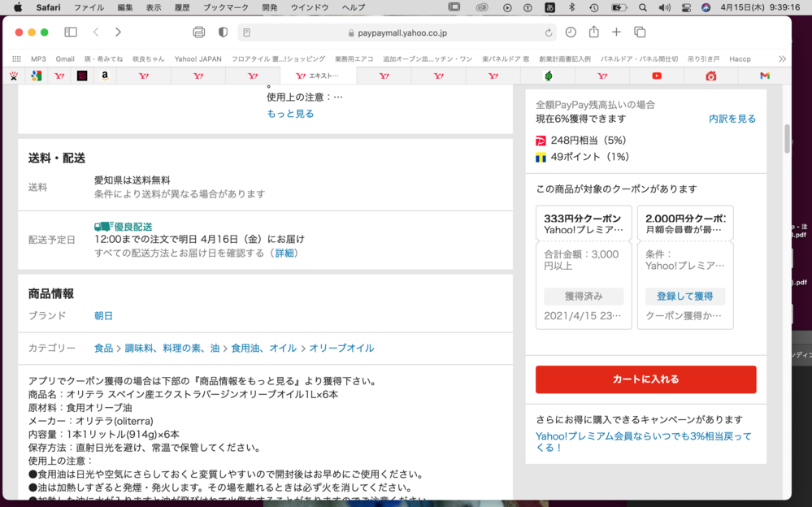Viewport: 812px width, 507px height.
Task: Click the 獲得済み coupon button
Action: pyautogui.click(x=584, y=297)
